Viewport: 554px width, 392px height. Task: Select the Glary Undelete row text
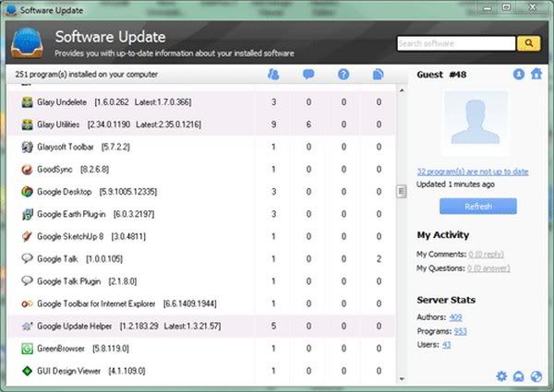click(114, 102)
